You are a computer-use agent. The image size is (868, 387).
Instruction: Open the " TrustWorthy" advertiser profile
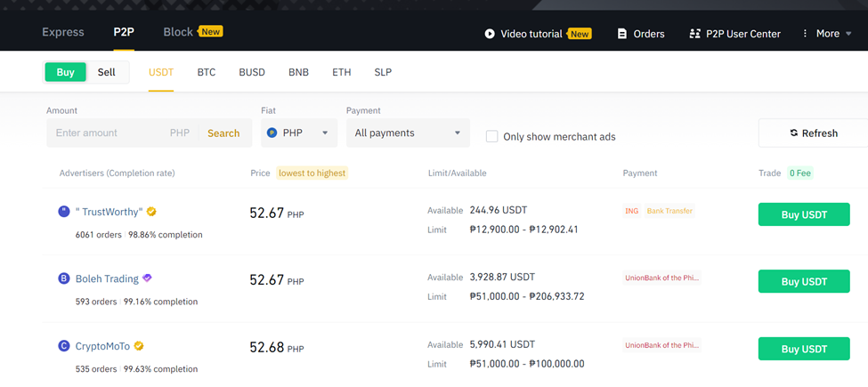[x=109, y=212]
